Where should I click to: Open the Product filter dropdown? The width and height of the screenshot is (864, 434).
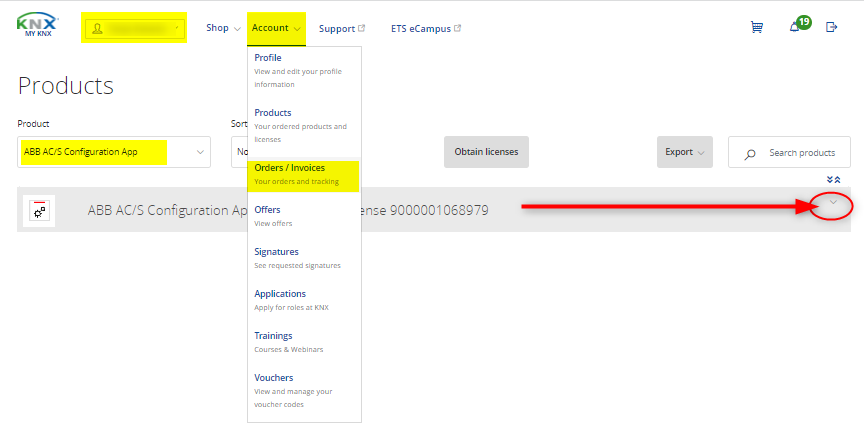(114, 152)
